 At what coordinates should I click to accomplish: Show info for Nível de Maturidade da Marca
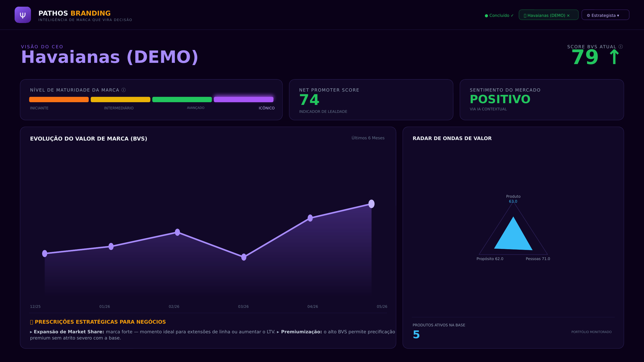pos(124,90)
